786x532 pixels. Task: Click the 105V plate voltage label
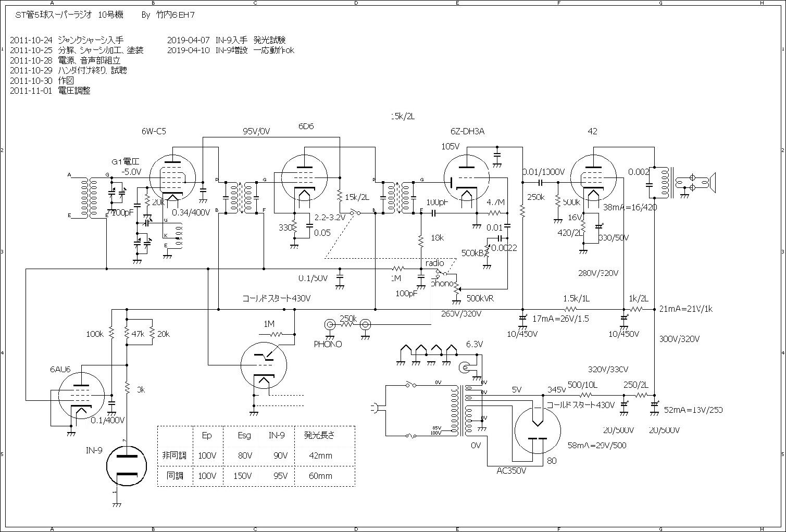[451, 146]
